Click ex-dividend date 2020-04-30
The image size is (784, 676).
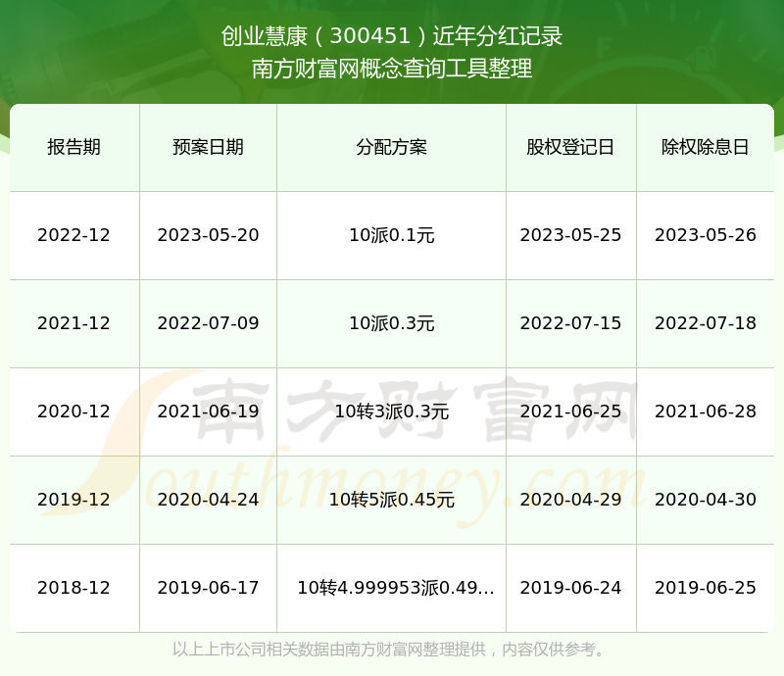coord(705,499)
